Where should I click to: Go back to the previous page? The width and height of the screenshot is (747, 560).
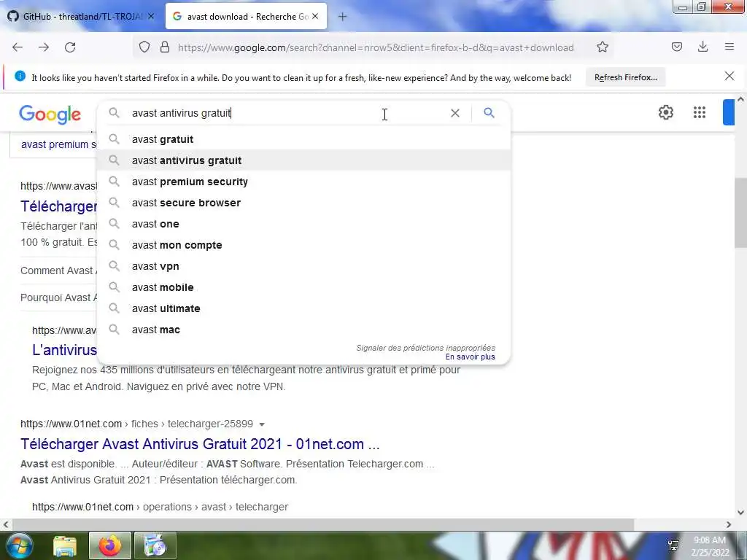18,47
